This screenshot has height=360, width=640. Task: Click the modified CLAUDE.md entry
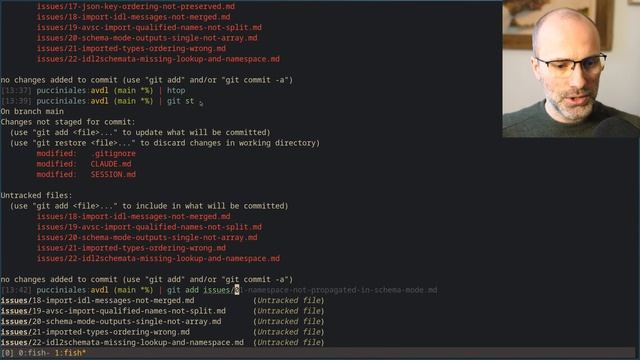84,164
